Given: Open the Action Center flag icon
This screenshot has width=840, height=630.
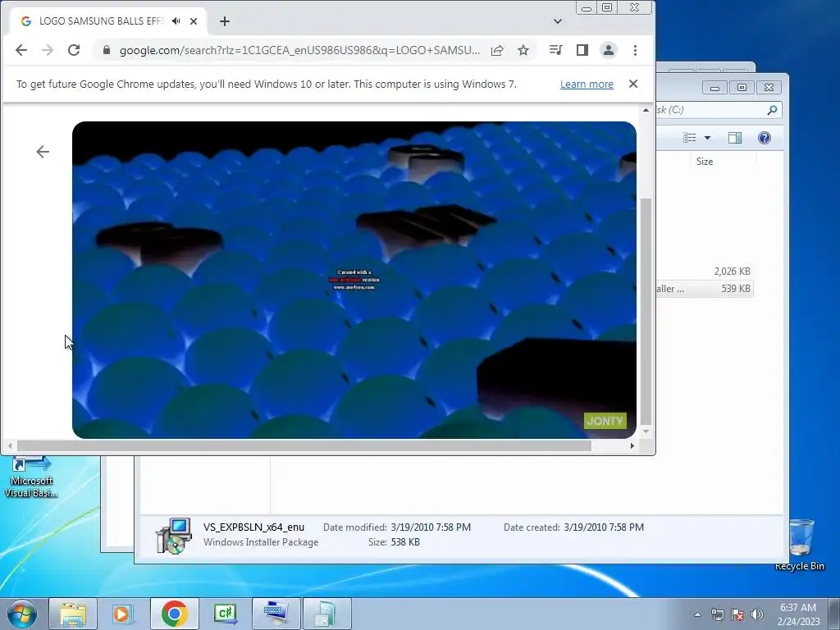Looking at the screenshot, I should pos(737,614).
